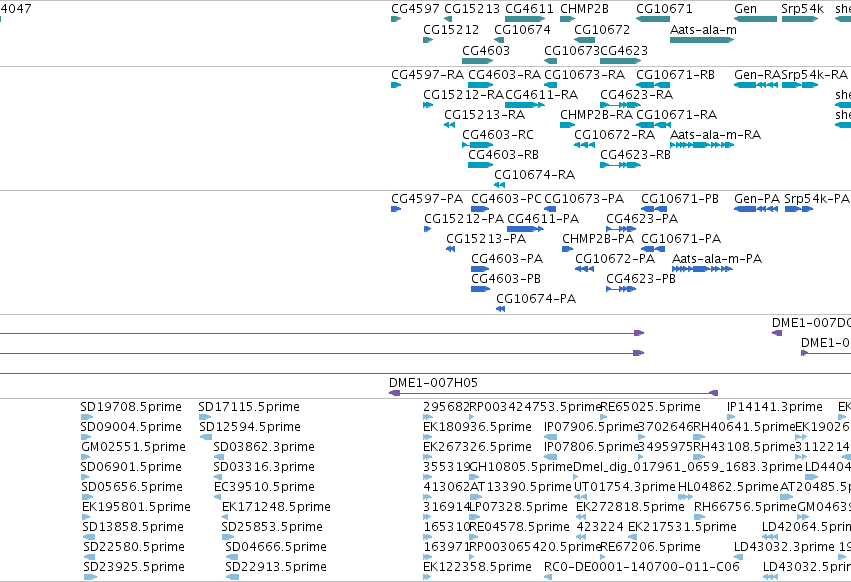Click the EK171248.5prime EST label
This screenshot has width=851, height=582.
pyautogui.click(x=276, y=507)
